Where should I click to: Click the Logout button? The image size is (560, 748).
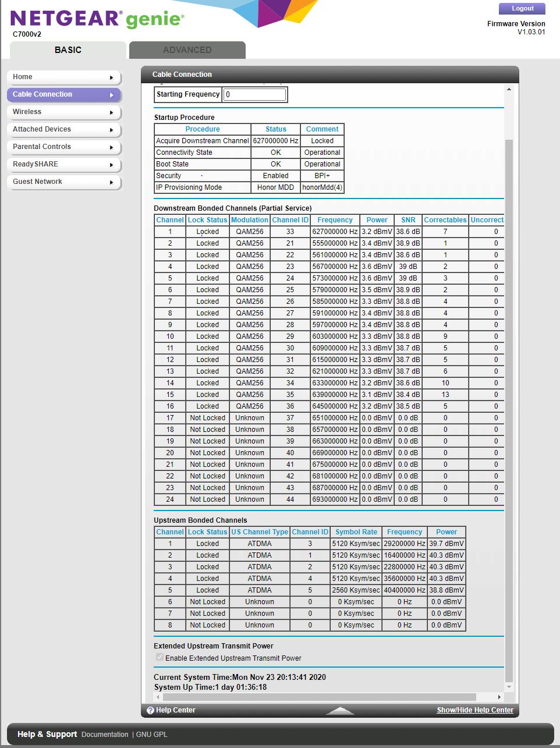[x=522, y=8]
